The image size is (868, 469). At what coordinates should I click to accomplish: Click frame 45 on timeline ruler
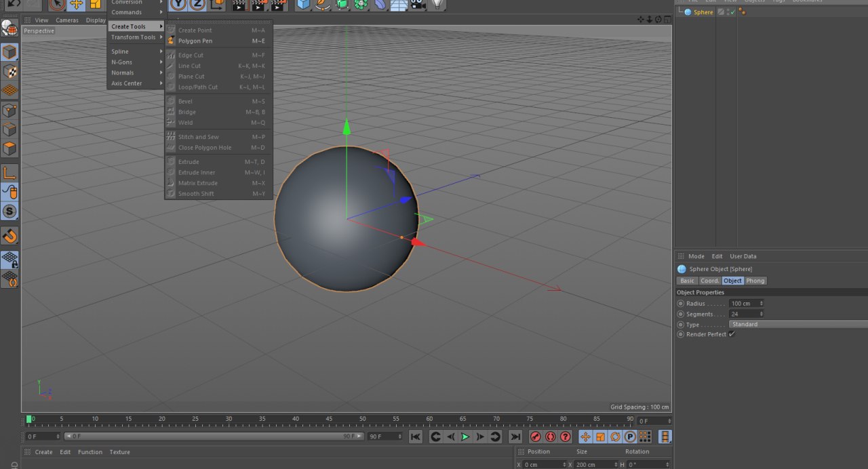[329, 420]
